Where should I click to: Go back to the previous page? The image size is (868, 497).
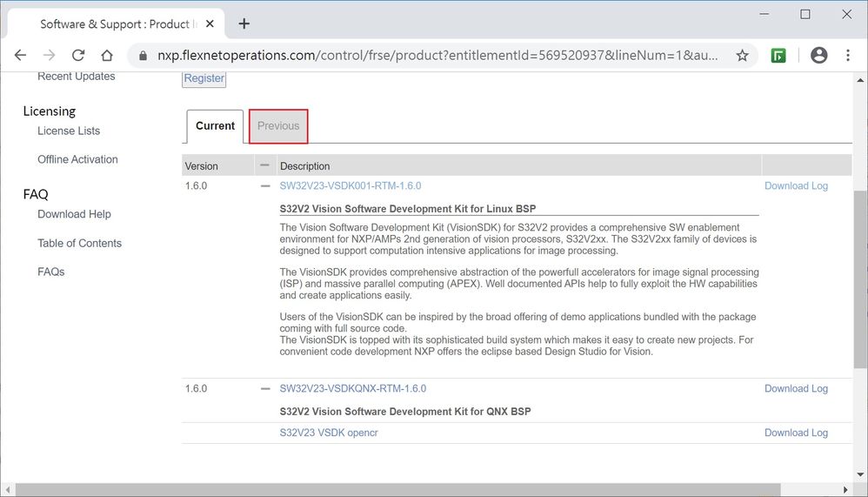pos(21,55)
